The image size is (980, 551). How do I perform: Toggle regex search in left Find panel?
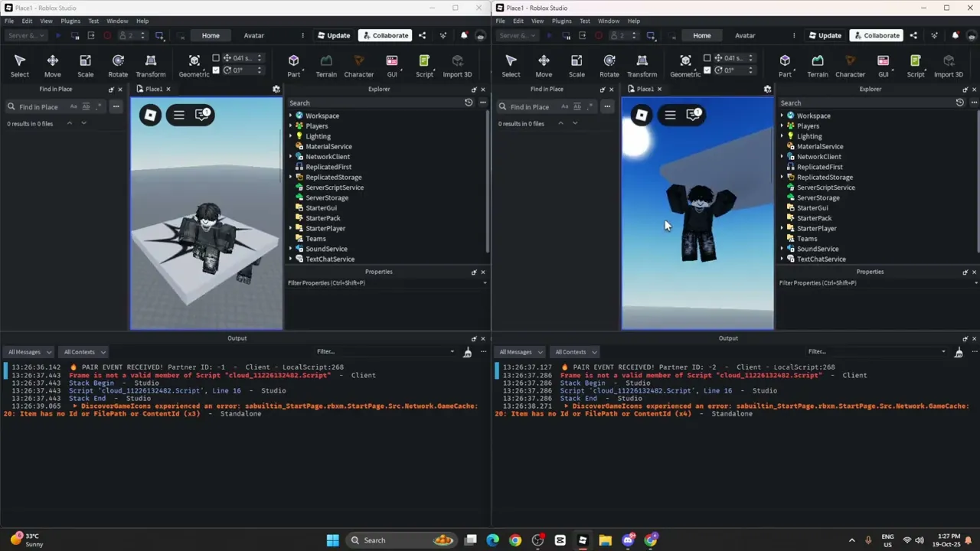point(99,106)
